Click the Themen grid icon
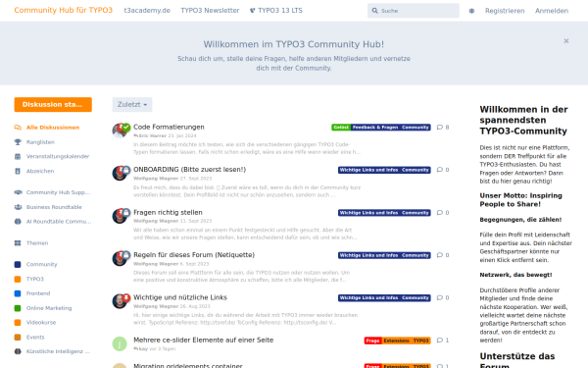588x368 pixels. [x=18, y=243]
